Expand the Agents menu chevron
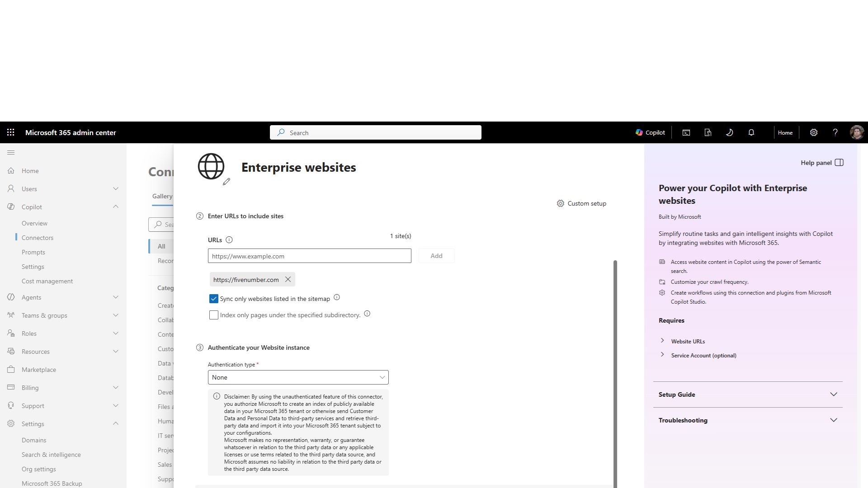This screenshot has width=868, height=488. 116,297
